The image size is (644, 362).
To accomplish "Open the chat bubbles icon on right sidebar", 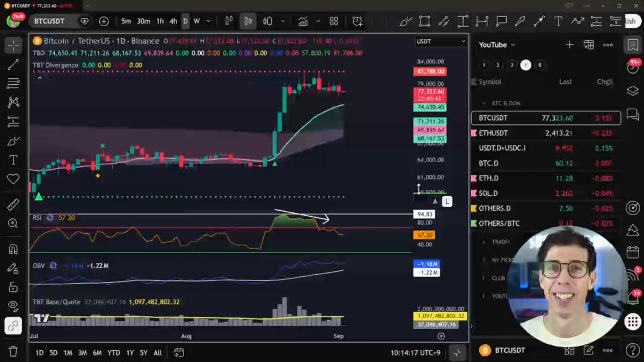I will 633,115.
